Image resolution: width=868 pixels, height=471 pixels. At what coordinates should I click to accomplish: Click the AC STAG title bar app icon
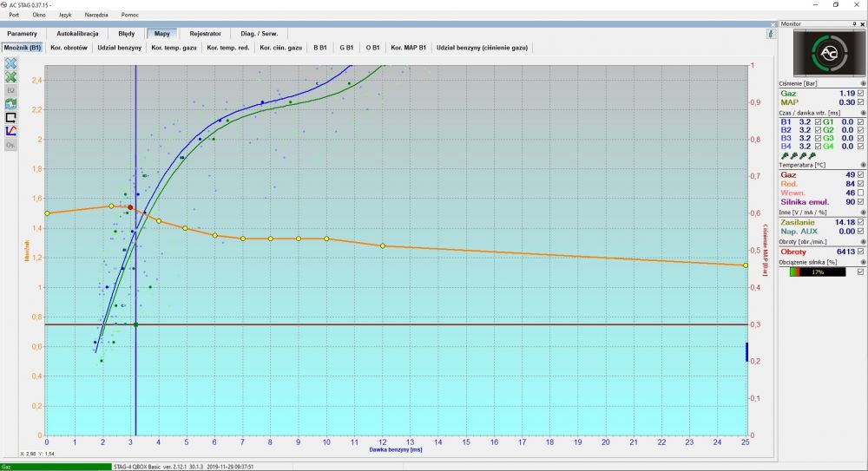(4, 5)
